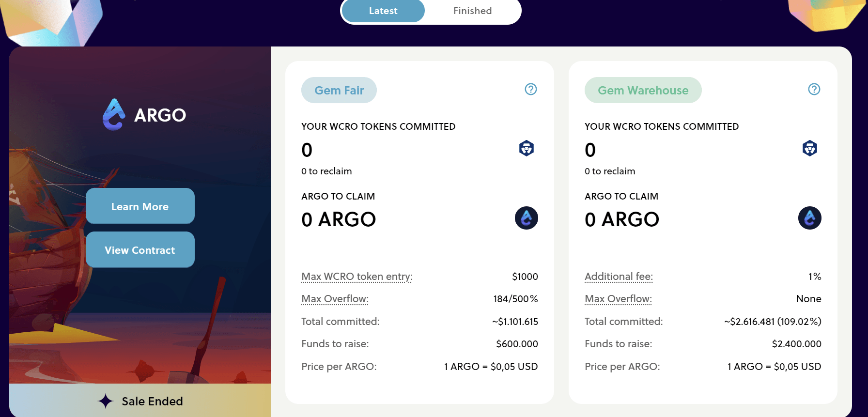This screenshot has width=868, height=417.
Task: Click the Max WCRO token entry label
Action: (357, 277)
